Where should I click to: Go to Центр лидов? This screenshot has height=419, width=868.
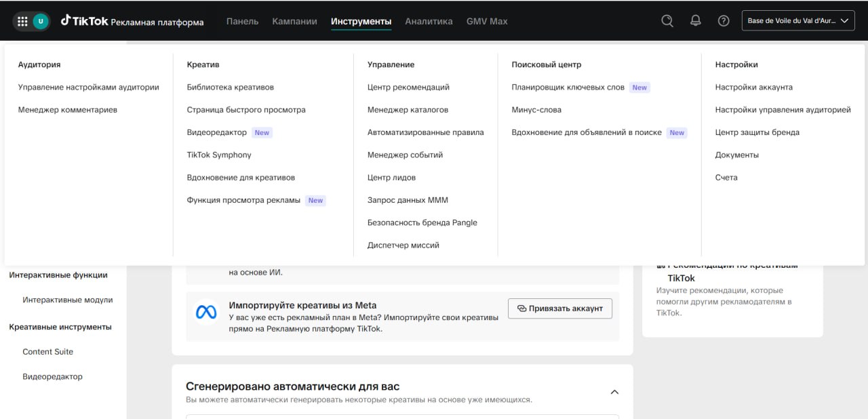tap(391, 178)
